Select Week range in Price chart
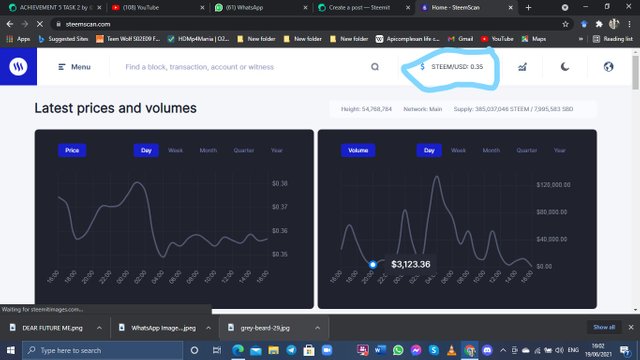 click(x=176, y=150)
